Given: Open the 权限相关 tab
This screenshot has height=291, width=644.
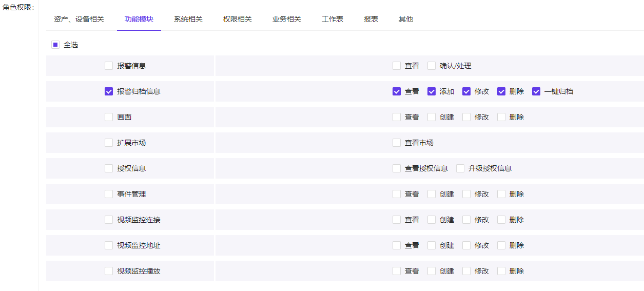Looking at the screenshot, I should pos(238,19).
